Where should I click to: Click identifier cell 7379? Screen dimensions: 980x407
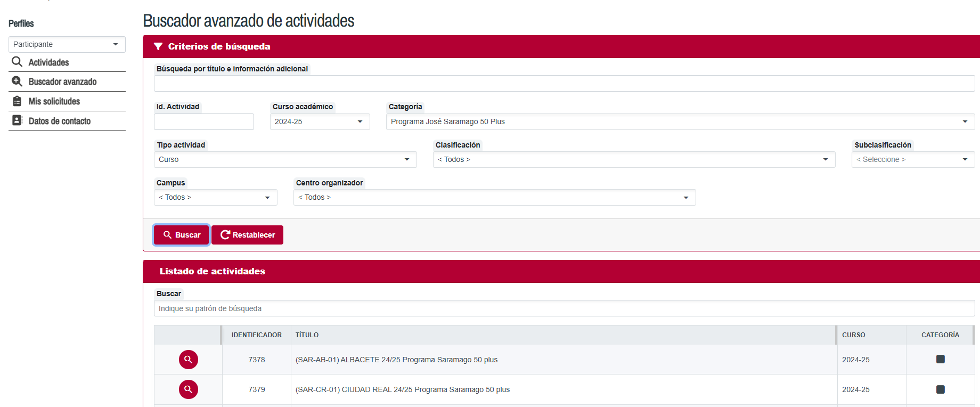click(x=257, y=389)
